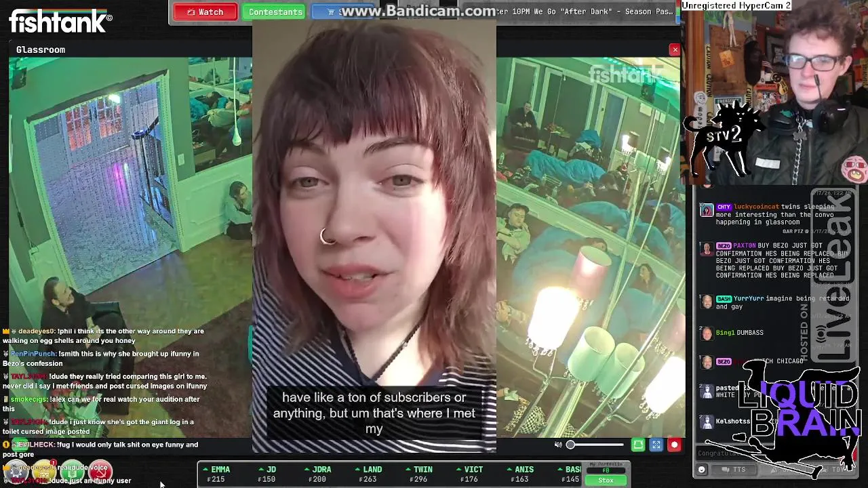868x488 pixels.
Task: Click the TTS button
Action: pos(734,470)
